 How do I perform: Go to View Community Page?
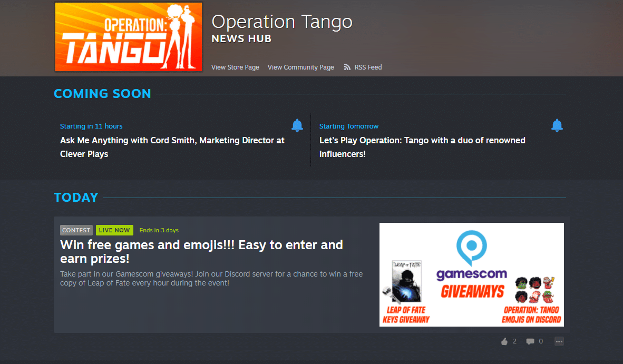coord(301,67)
